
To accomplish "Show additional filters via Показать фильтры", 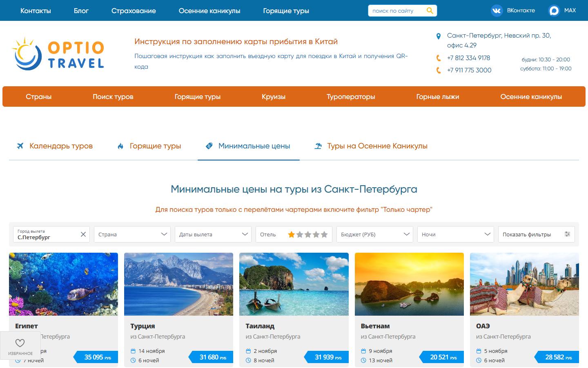I will pos(537,234).
